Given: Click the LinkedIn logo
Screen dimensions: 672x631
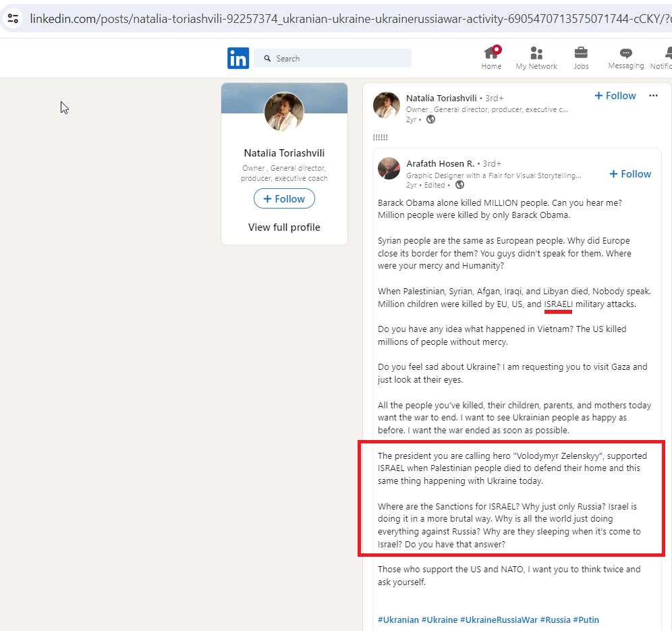Looking at the screenshot, I should click(x=237, y=58).
